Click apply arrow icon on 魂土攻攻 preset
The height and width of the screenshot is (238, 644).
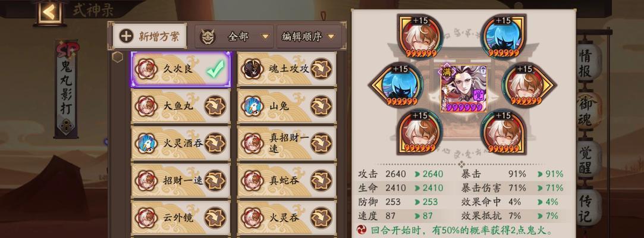click(321, 68)
